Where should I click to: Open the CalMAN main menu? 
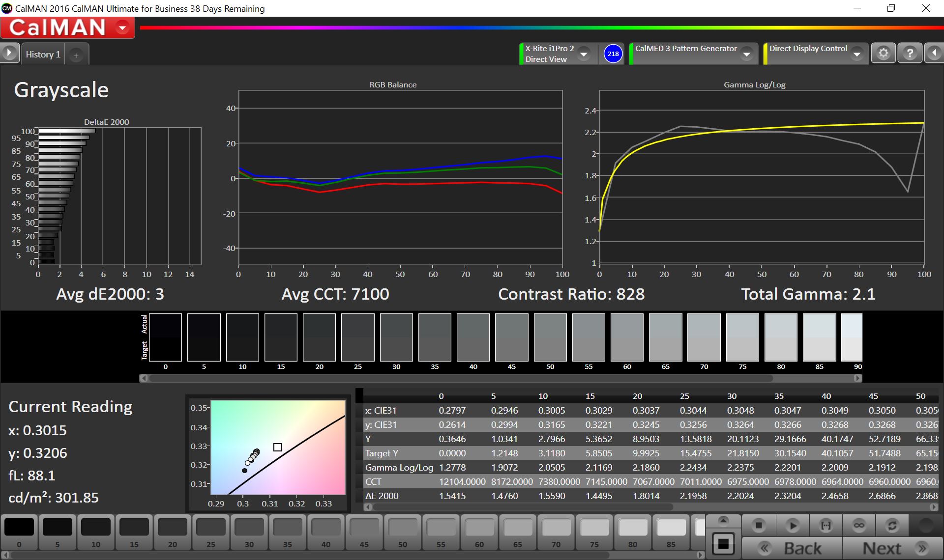[122, 28]
